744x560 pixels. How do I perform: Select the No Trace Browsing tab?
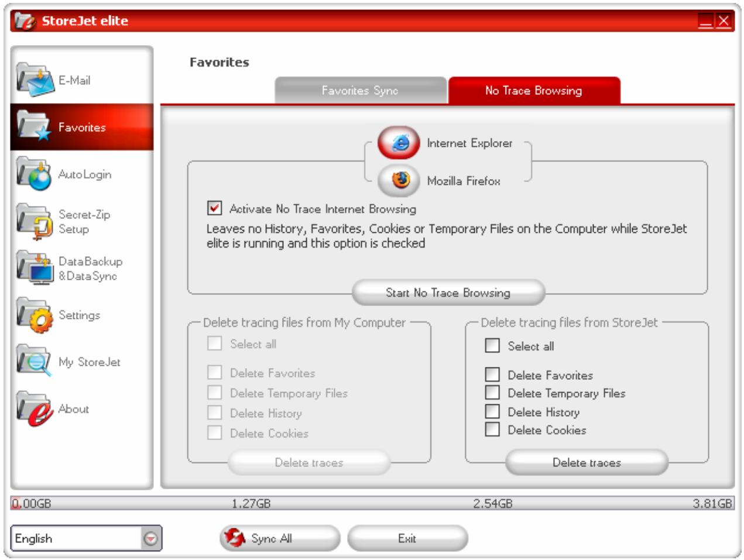click(532, 91)
